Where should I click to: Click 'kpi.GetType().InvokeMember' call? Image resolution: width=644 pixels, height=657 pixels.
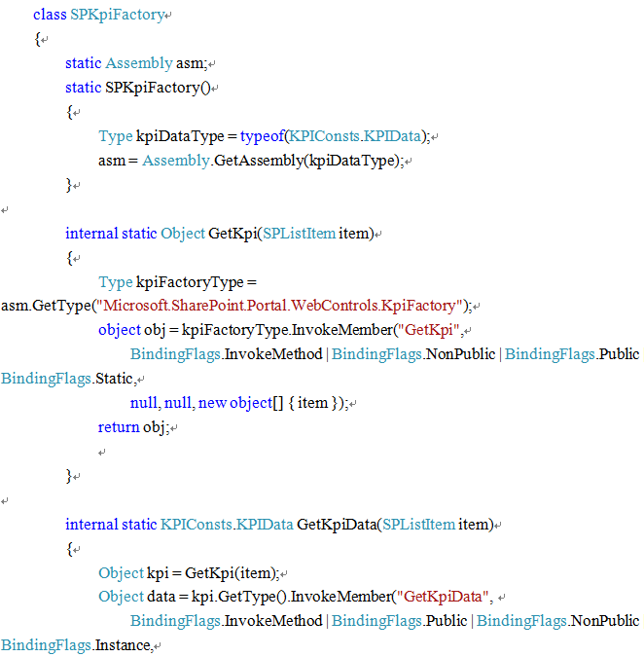[x=292, y=597]
